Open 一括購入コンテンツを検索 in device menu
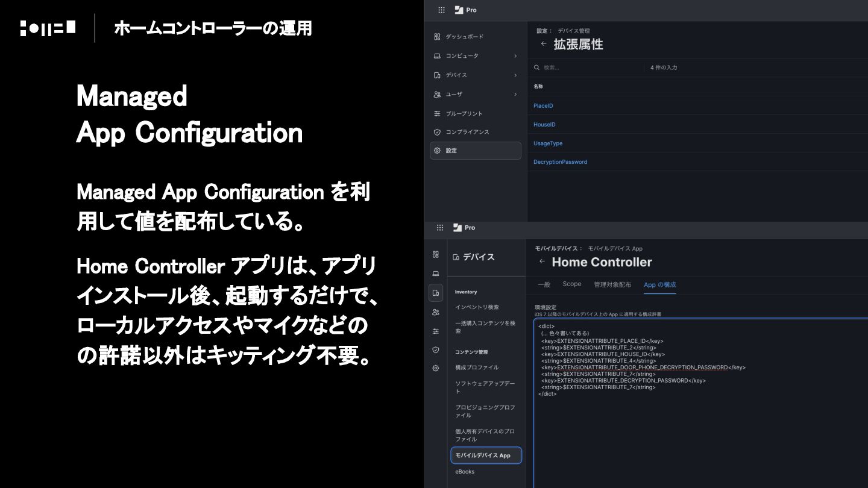This screenshot has height=488, width=868. pyautogui.click(x=485, y=327)
